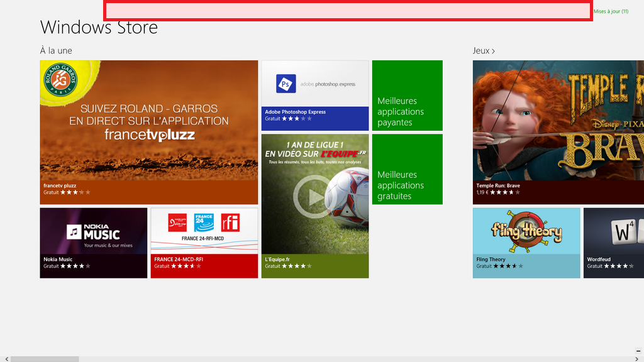Click the red Monte Carlo Doualiya logo
The width and height of the screenshot is (644, 362).
177,222
